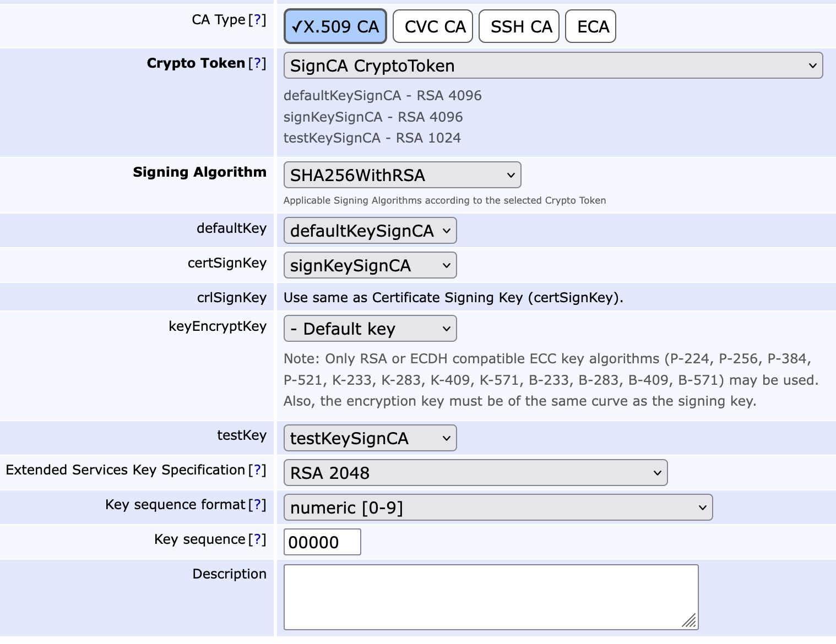Open the keyEncryptKey dropdown

[x=370, y=328]
